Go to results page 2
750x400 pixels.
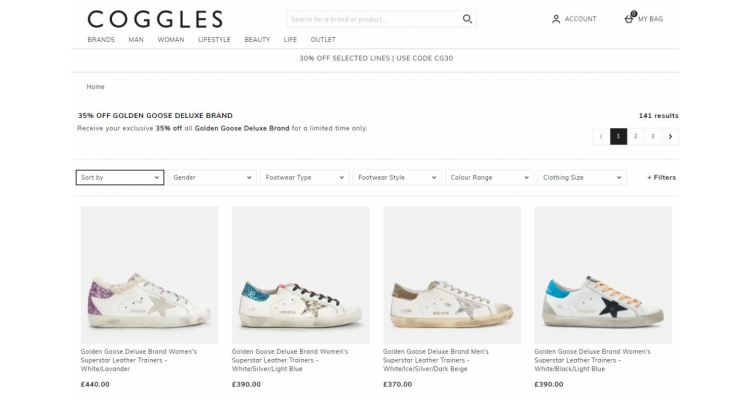click(x=636, y=136)
